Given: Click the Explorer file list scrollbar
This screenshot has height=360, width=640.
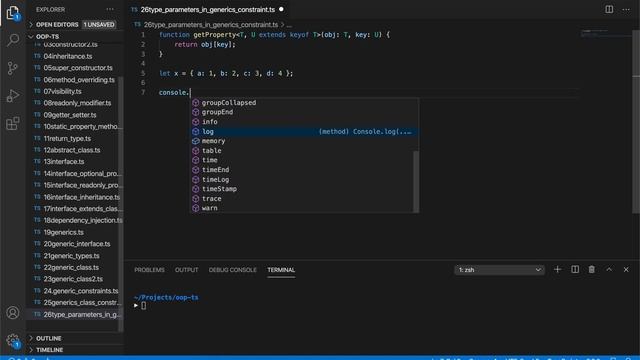Looking at the screenshot, I should [121, 204].
